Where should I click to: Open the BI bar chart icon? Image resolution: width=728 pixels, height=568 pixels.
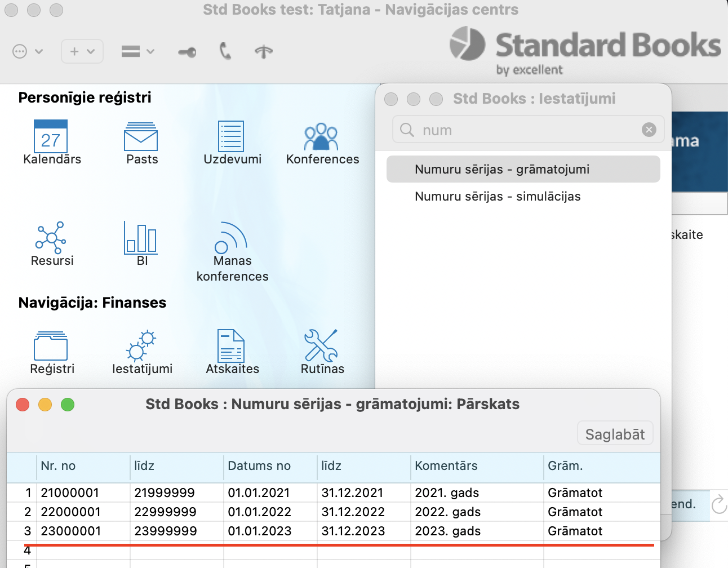[141, 238]
